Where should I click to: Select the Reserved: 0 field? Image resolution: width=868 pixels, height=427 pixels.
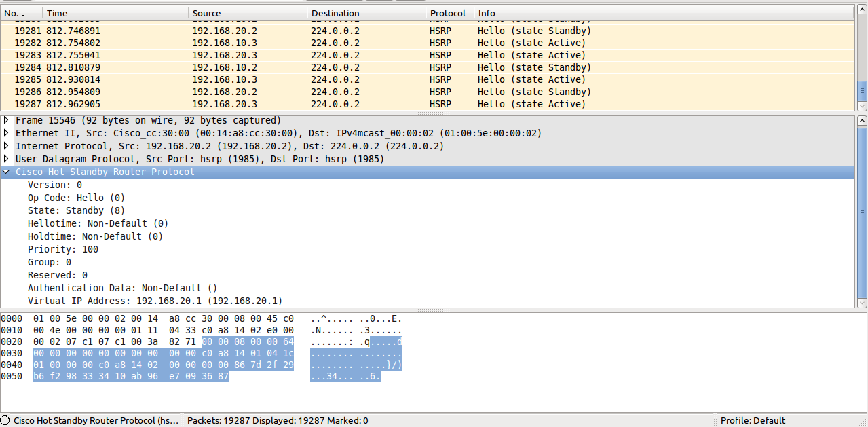click(x=58, y=275)
